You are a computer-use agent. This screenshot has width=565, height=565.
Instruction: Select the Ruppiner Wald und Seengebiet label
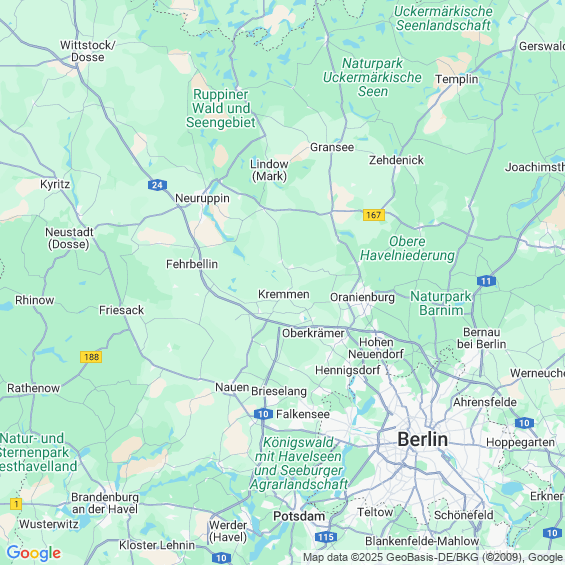click(x=221, y=108)
